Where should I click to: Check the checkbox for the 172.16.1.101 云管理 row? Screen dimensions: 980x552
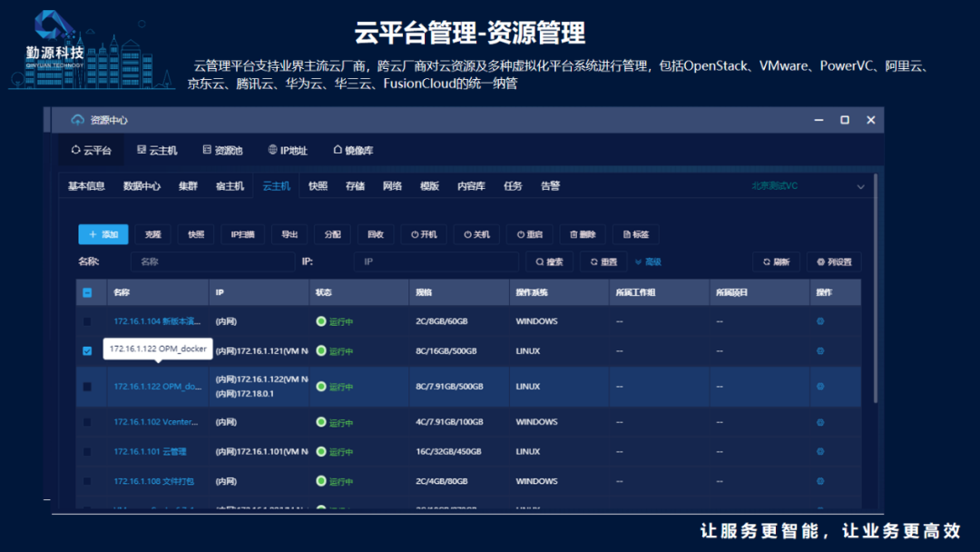coord(87,451)
